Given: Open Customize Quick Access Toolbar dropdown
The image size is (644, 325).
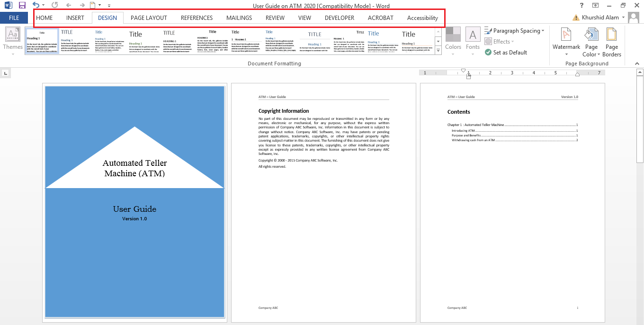Looking at the screenshot, I should point(109,6).
